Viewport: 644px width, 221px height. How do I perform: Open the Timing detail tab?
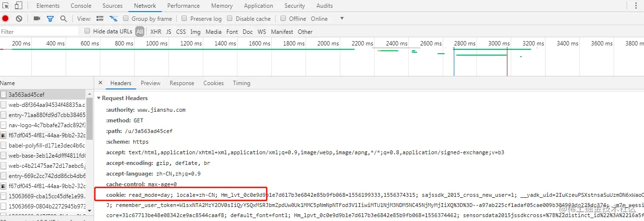point(241,83)
